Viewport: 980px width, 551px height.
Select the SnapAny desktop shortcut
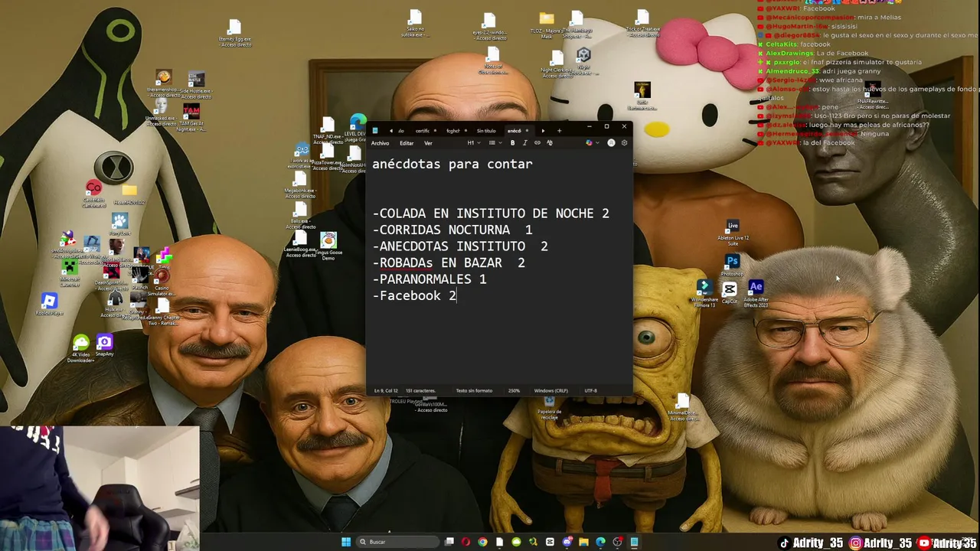[x=104, y=346]
